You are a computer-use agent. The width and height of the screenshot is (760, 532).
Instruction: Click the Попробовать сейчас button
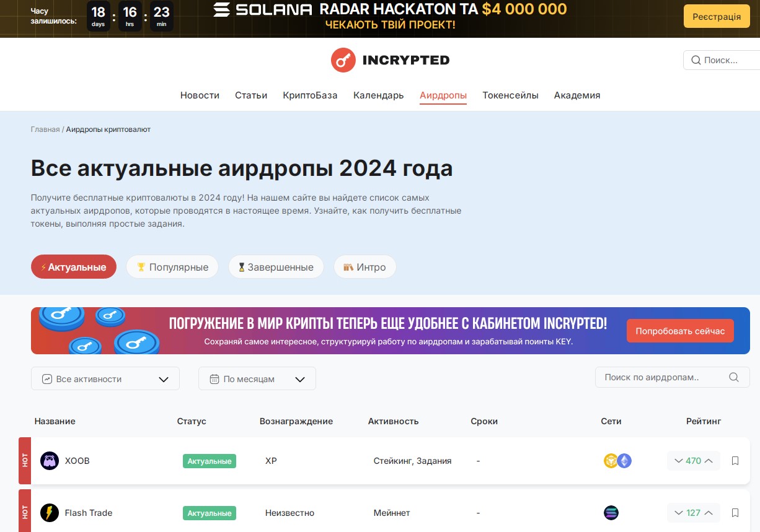coord(680,331)
